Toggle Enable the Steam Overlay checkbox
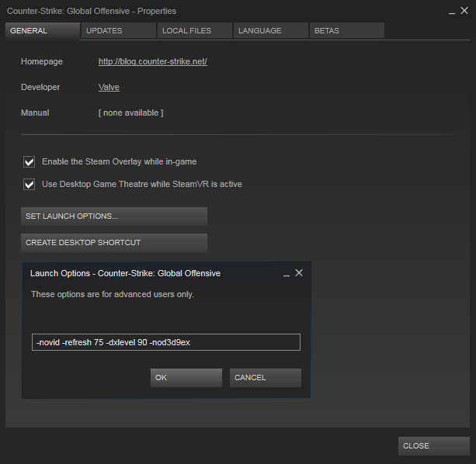 30,161
